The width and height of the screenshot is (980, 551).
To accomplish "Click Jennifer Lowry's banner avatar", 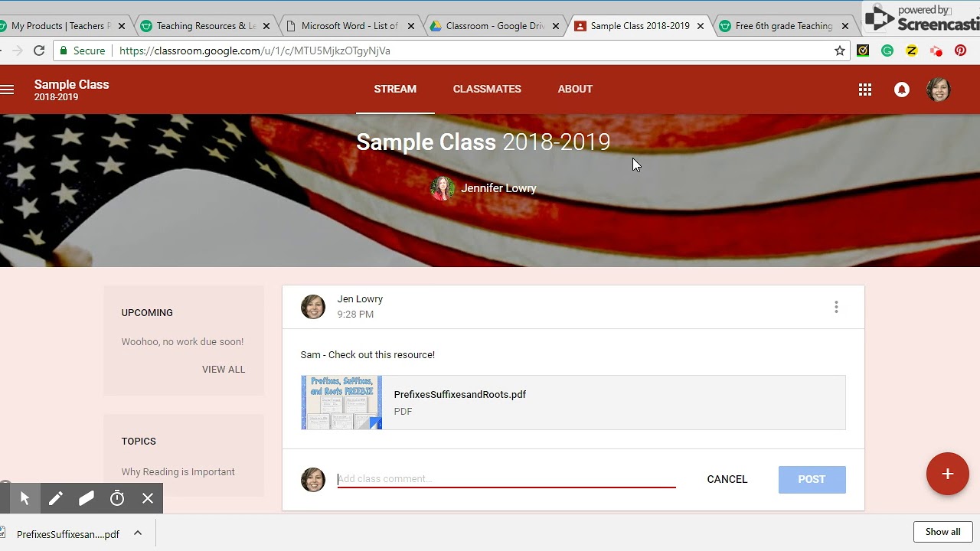I will pos(443,188).
